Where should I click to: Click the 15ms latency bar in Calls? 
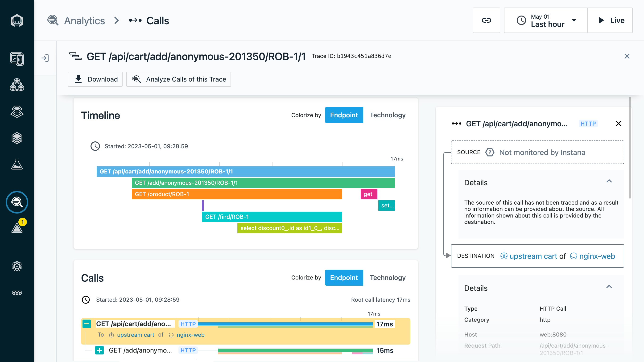pyautogui.click(x=295, y=350)
